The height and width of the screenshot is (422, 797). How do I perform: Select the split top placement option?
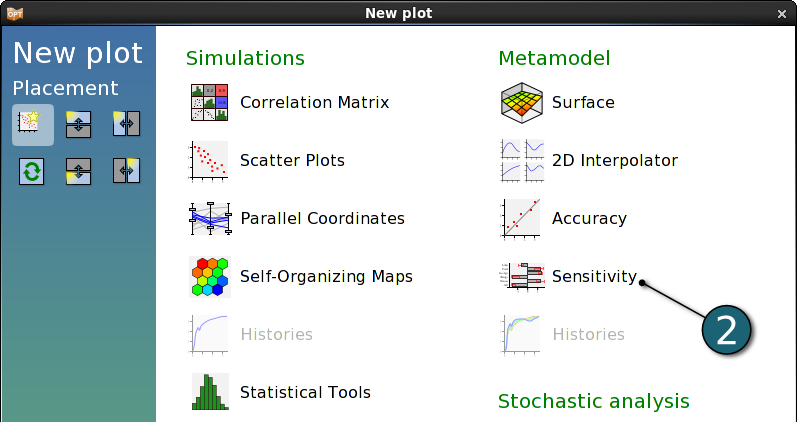click(x=78, y=125)
